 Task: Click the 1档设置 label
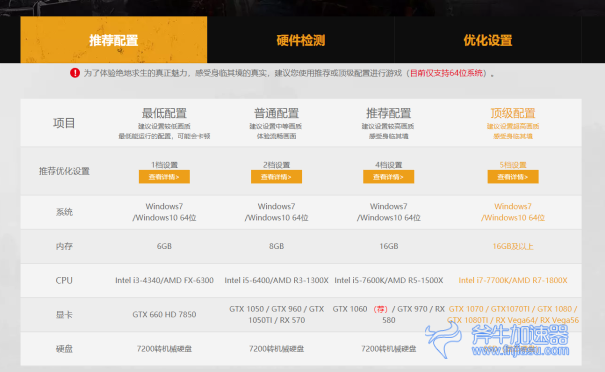[x=164, y=165]
